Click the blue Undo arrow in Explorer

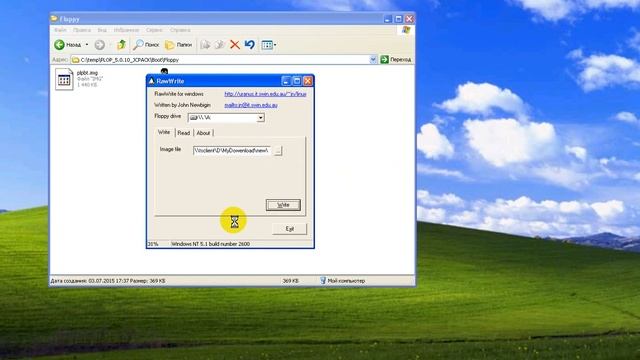click(x=249, y=44)
